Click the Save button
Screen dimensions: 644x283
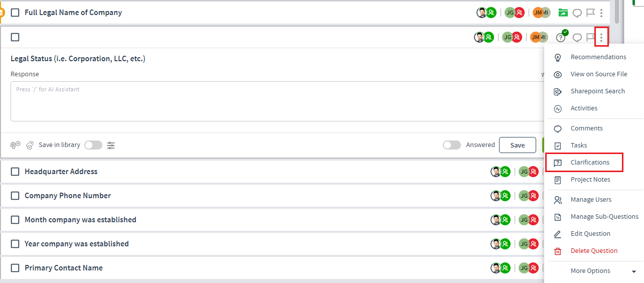518,145
